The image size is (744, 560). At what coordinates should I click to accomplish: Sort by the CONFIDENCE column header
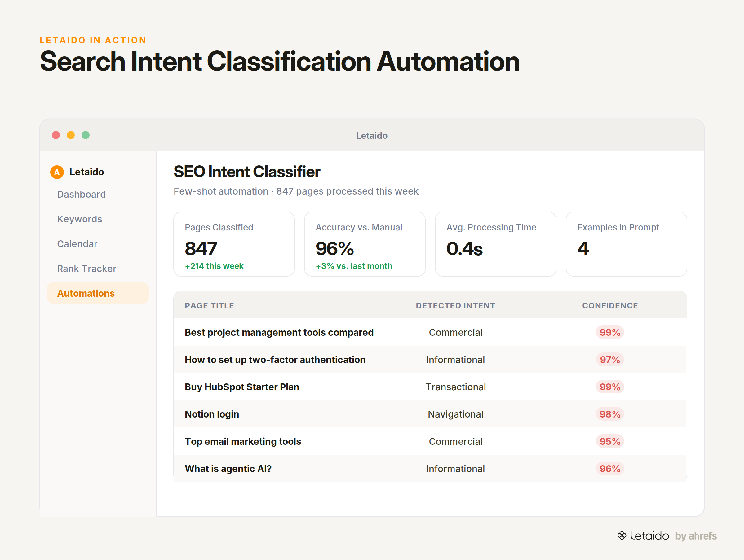(x=610, y=305)
